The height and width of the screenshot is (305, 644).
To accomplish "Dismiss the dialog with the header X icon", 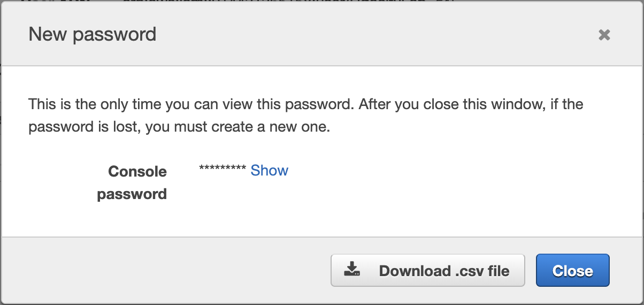I will pos(604,35).
